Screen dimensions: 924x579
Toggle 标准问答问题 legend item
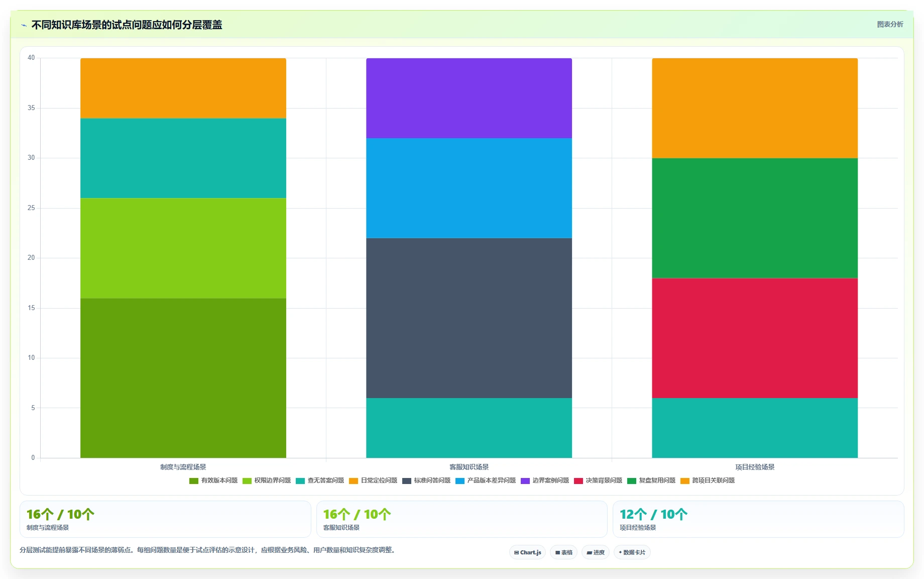coord(426,480)
